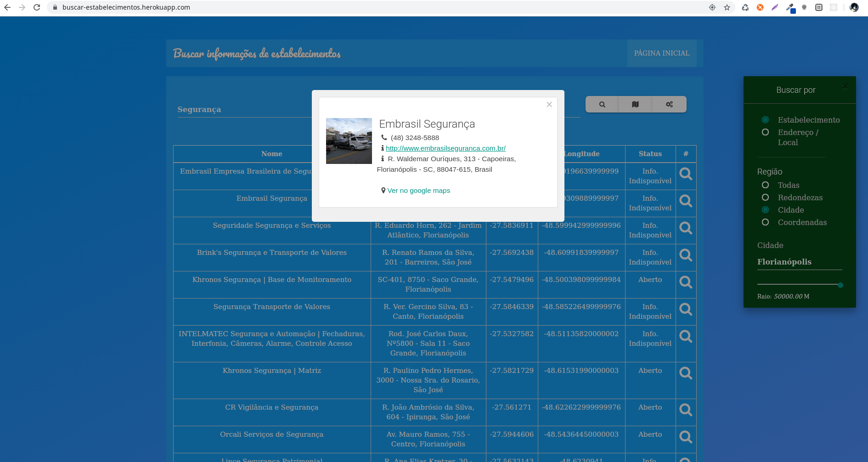Click the Longitude column header

click(581, 154)
